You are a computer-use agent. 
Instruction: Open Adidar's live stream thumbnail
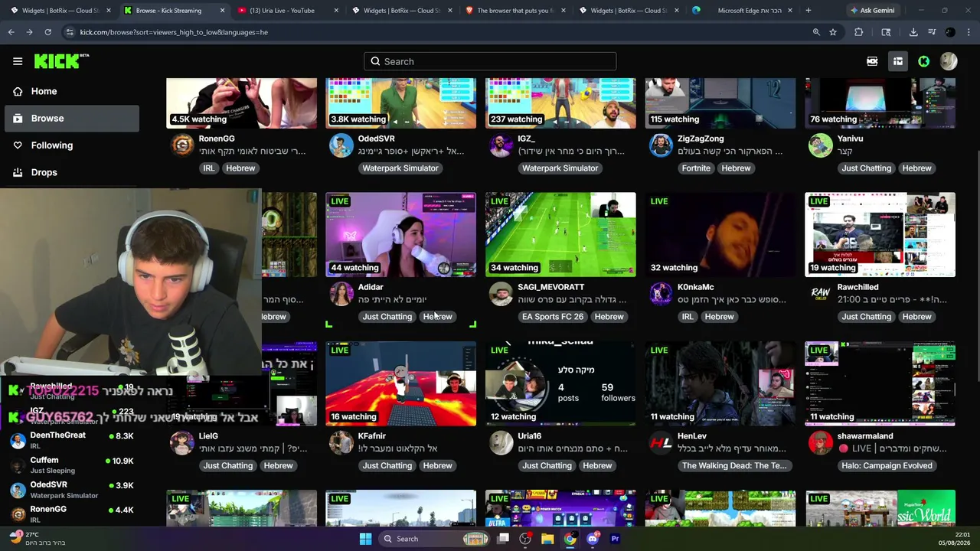pos(400,234)
